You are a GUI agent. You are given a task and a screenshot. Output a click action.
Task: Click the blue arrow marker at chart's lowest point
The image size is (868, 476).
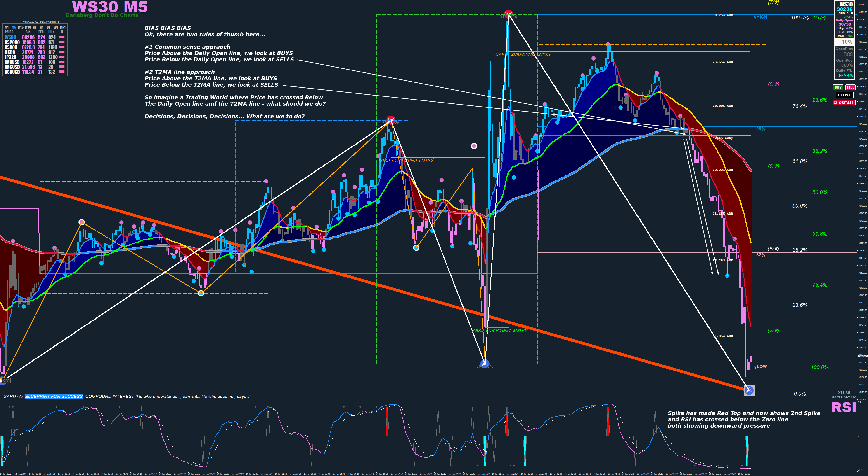tap(749, 390)
